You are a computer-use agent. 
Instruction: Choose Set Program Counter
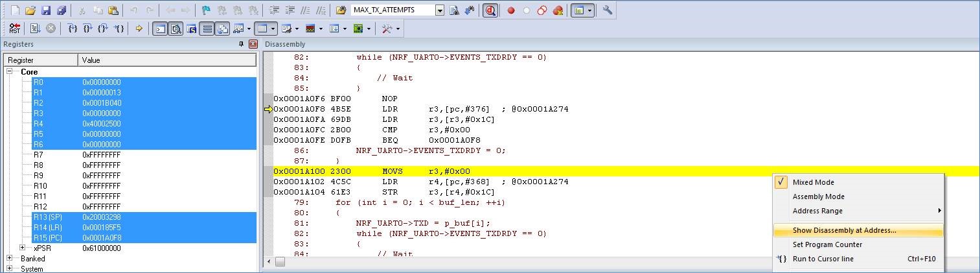858,244
